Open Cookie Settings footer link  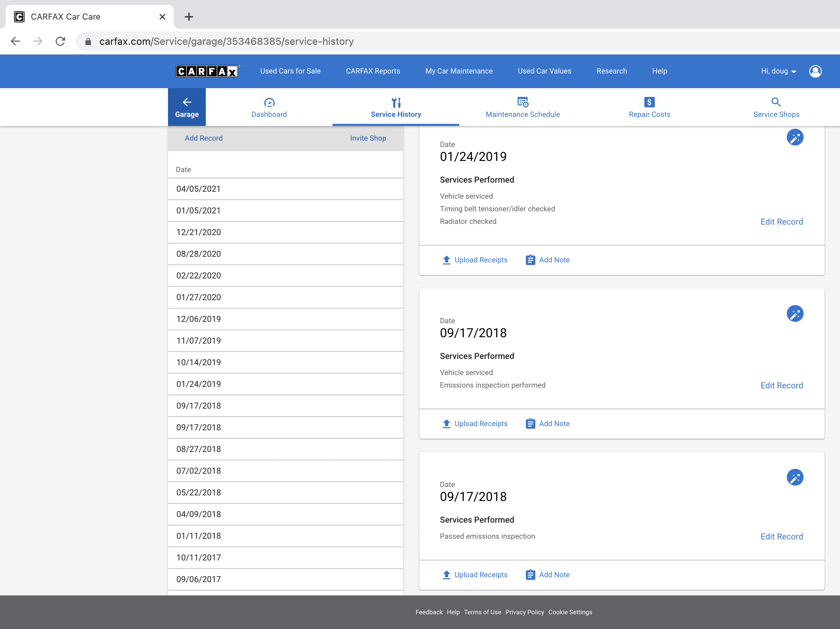[570, 612]
